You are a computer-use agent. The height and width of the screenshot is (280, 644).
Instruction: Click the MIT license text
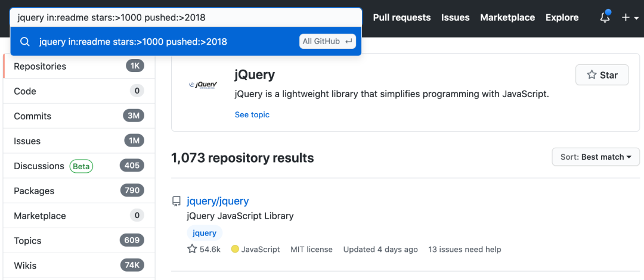point(311,249)
